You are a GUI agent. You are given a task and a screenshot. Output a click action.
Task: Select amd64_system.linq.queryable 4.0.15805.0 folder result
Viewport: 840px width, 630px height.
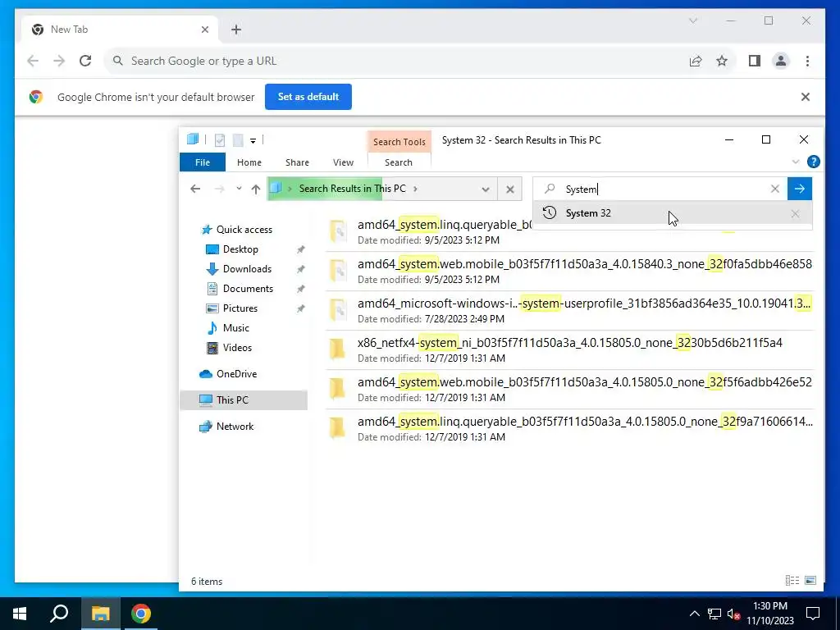point(570,429)
